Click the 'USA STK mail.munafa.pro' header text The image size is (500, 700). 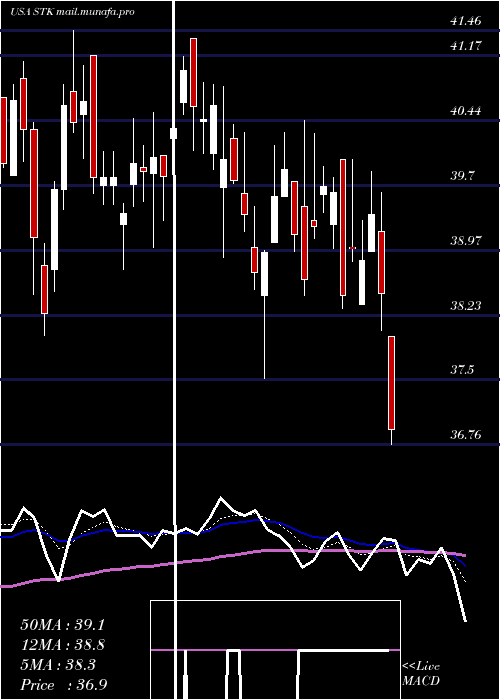coord(72,12)
